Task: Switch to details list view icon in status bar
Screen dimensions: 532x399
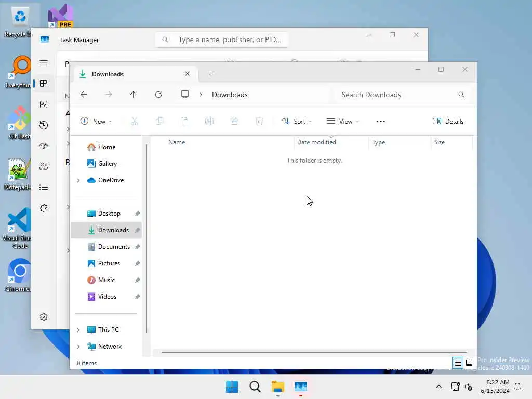Action: (458, 363)
